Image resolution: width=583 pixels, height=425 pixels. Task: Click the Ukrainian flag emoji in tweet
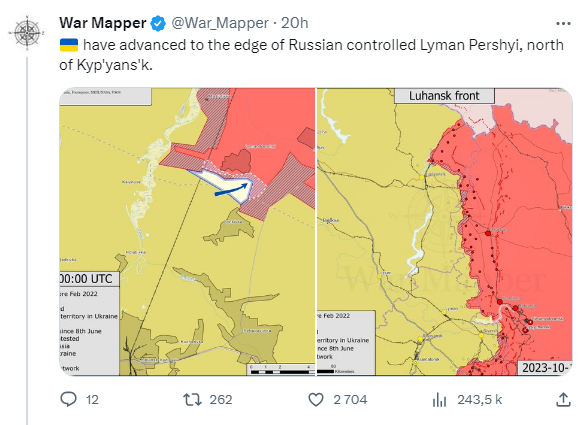click(69, 45)
